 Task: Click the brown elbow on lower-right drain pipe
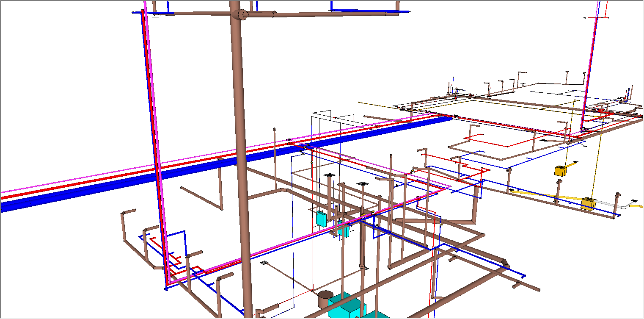pos(505,263)
